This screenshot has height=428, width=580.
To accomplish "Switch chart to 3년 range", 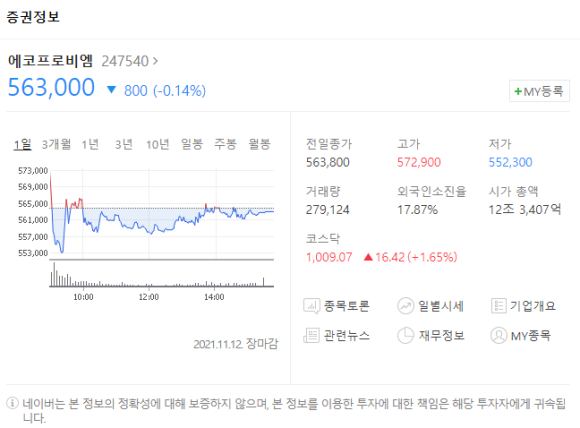I will pos(124,144).
